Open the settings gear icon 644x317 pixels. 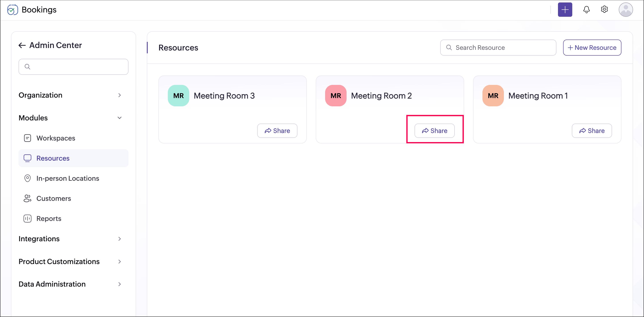coord(604,10)
